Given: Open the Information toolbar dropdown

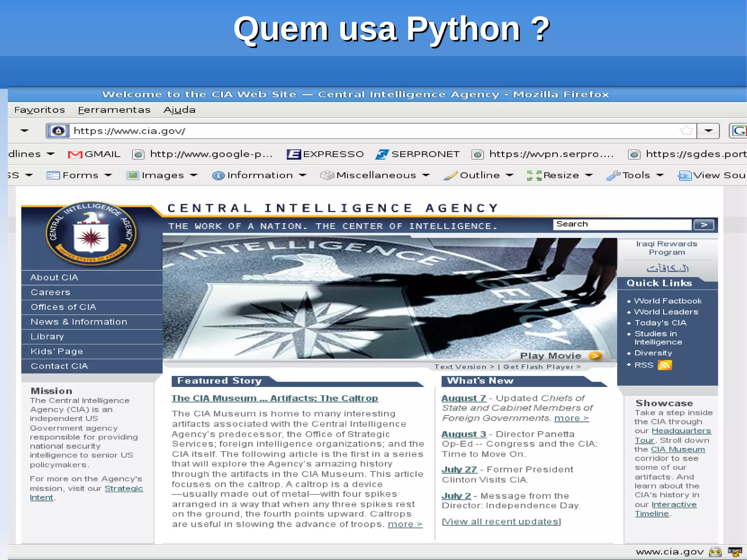Looking at the screenshot, I should pyautogui.click(x=259, y=175).
